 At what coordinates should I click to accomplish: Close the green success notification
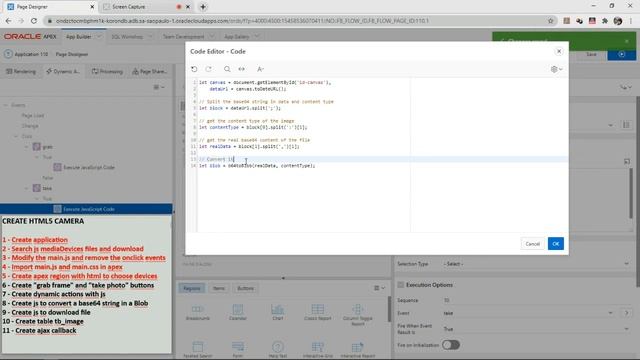627,41
